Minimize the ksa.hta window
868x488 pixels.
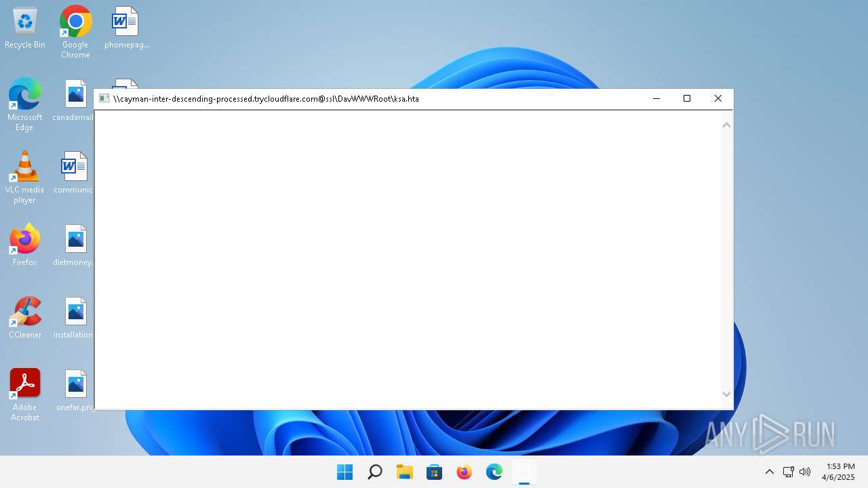(656, 99)
